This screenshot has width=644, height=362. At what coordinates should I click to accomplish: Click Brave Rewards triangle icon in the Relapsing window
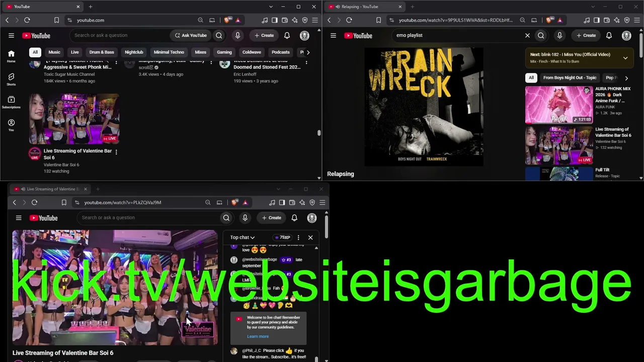point(560,20)
